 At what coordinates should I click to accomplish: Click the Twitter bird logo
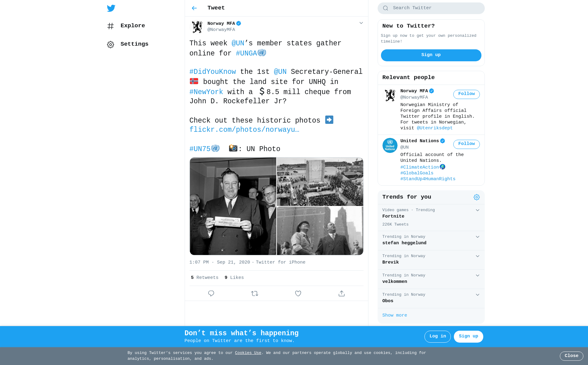[111, 8]
